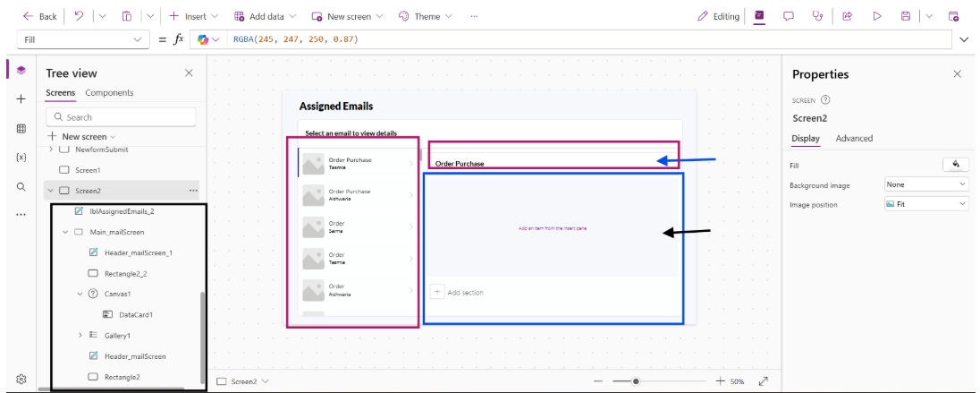The width and height of the screenshot is (980, 393).
Task: Open the Data table icon in sidebar
Action: [x=21, y=128]
